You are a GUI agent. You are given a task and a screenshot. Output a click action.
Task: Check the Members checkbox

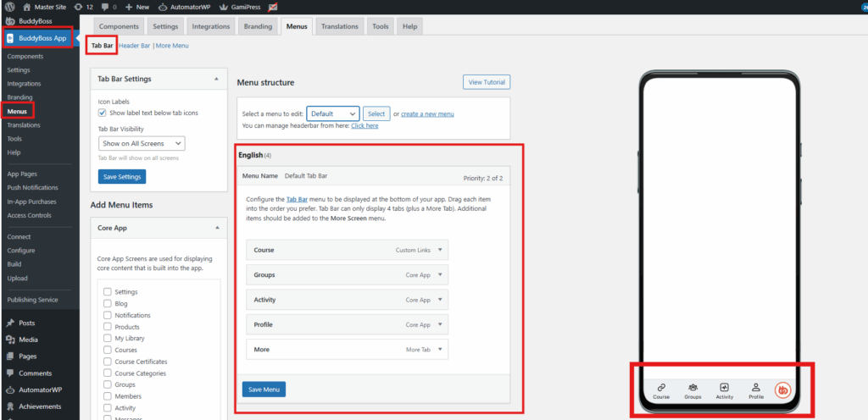[x=108, y=396]
